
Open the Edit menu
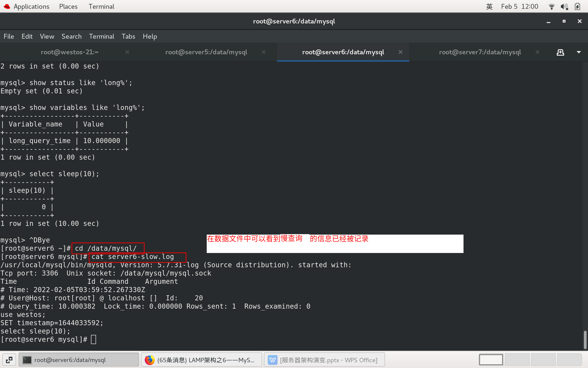(x=27, y=37)
